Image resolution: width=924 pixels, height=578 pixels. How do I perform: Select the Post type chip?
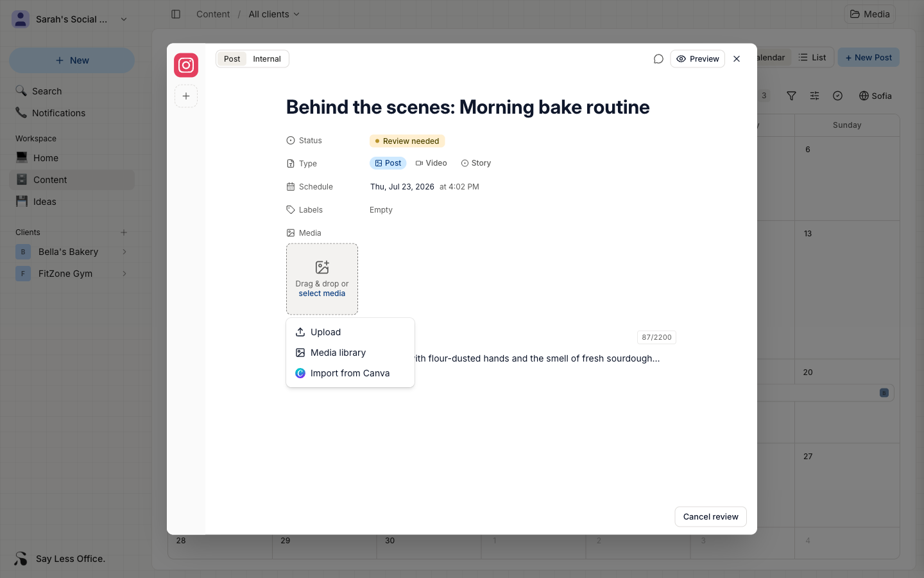point(388,163)
